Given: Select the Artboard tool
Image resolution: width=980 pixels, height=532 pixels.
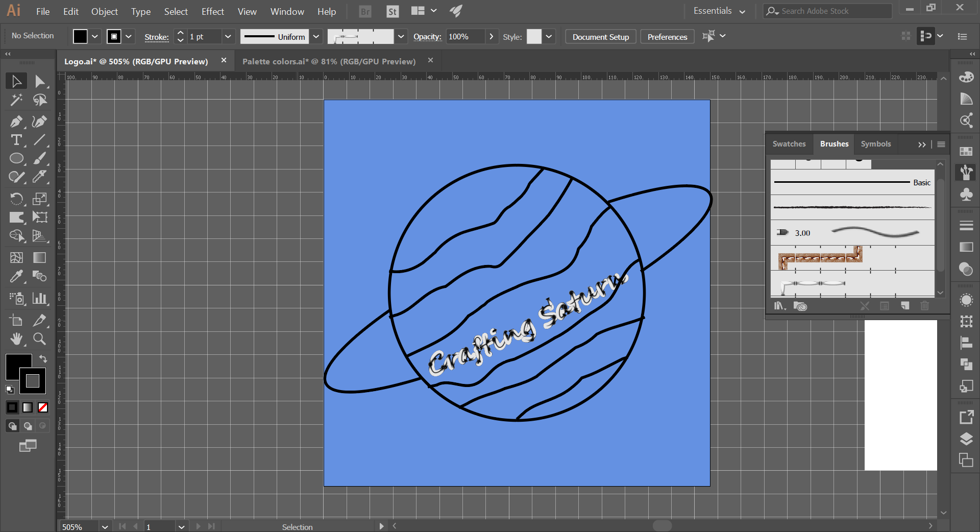Looking at the screenshot, I should pos(16,321).
